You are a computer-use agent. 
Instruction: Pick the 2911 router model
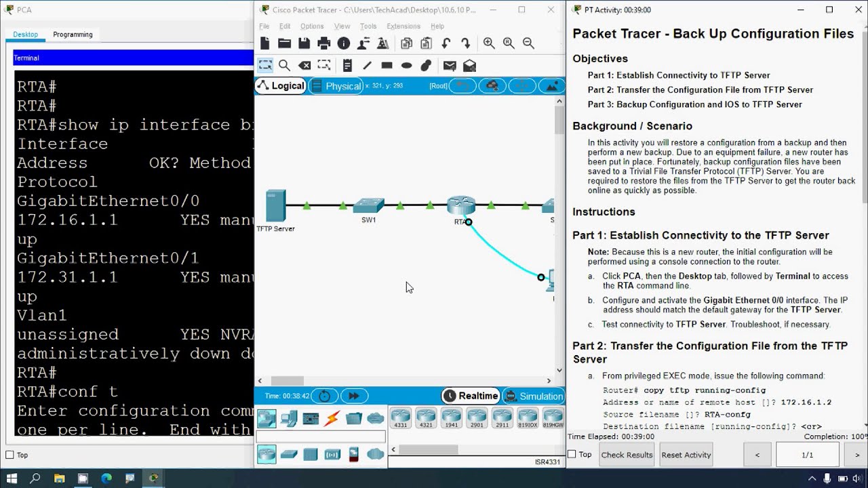point(502,419)
